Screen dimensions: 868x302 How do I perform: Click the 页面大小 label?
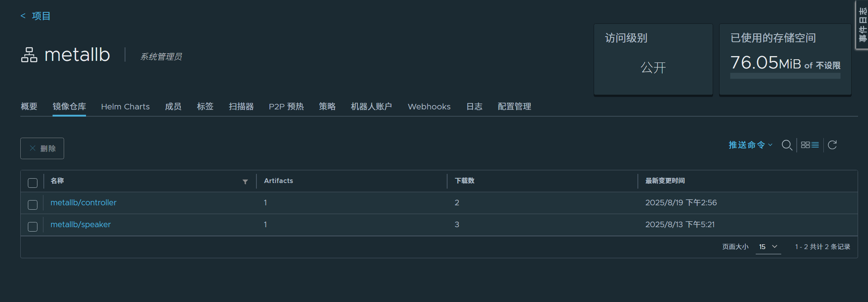point(735,247)
